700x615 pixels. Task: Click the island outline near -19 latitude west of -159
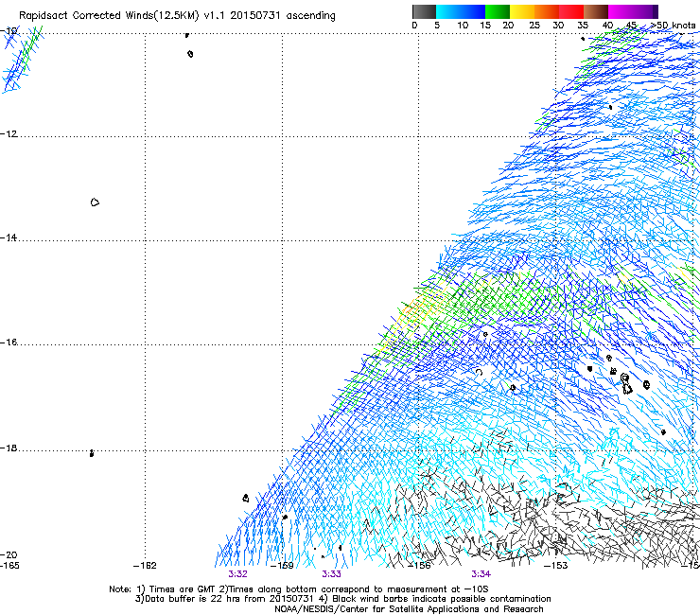[246, 498]
